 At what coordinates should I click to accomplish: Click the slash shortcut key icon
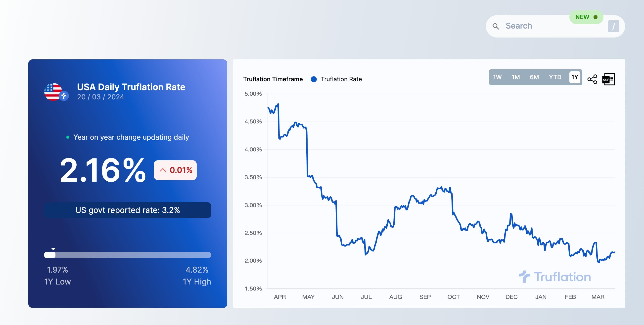pyautogui.click(x=613, y=26)
